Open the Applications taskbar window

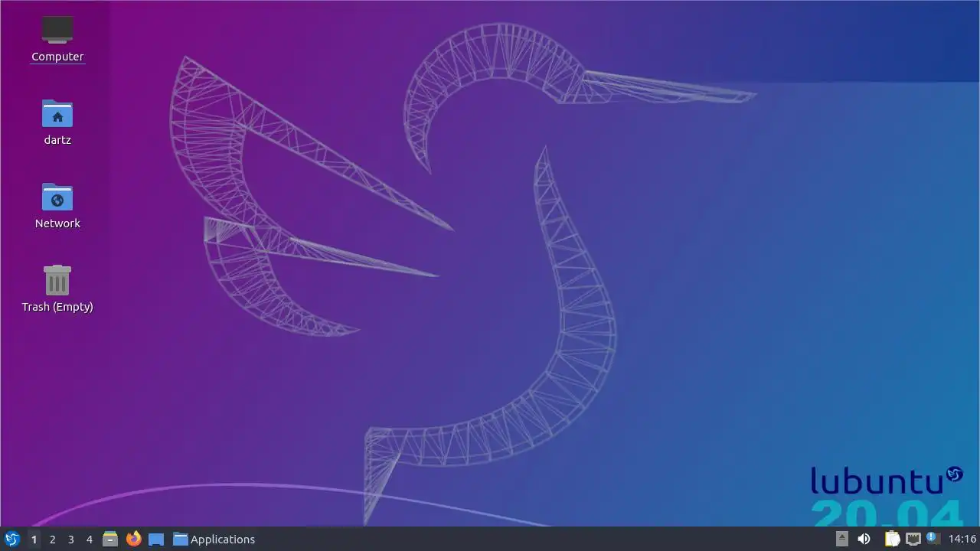(214, 539)
